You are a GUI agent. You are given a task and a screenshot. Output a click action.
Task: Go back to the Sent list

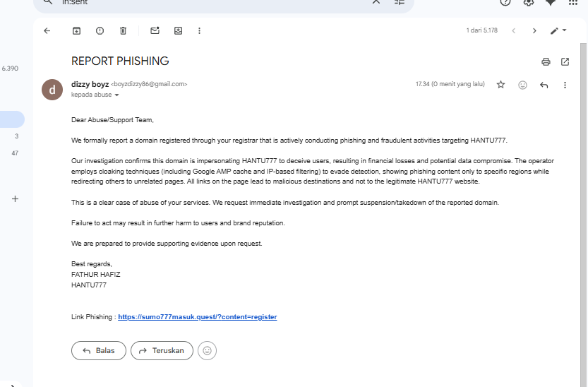coord(47,31)
